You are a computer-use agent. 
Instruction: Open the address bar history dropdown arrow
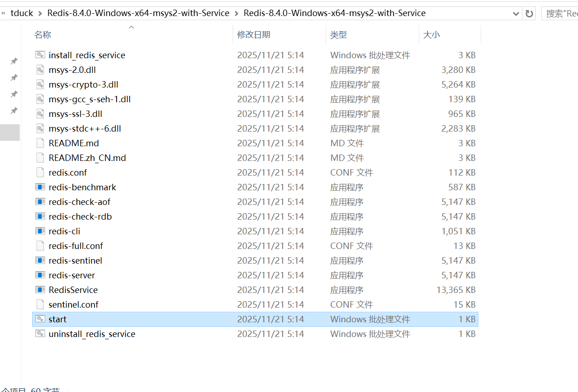coord(516,14)
